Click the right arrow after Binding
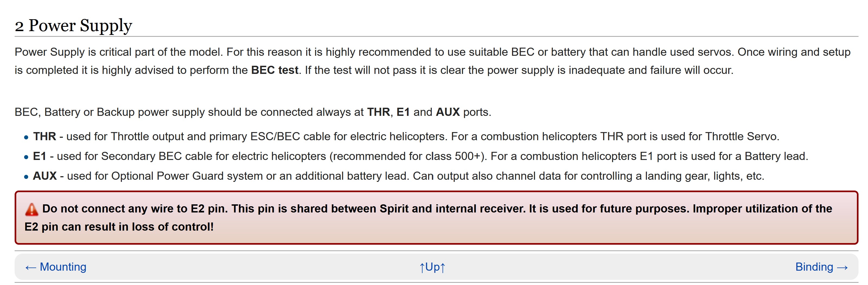Screen dimensions: 868x285 842,267
